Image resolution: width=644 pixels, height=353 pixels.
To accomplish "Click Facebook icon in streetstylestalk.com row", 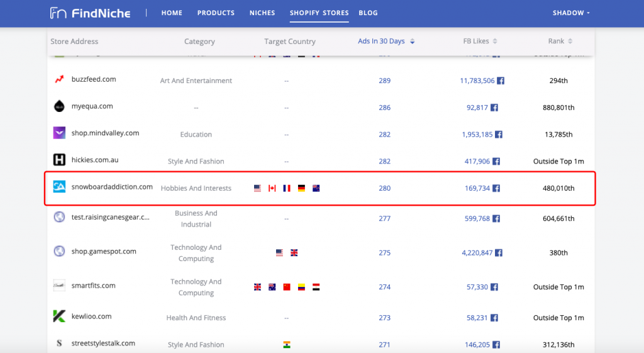I will pos(496,345).
